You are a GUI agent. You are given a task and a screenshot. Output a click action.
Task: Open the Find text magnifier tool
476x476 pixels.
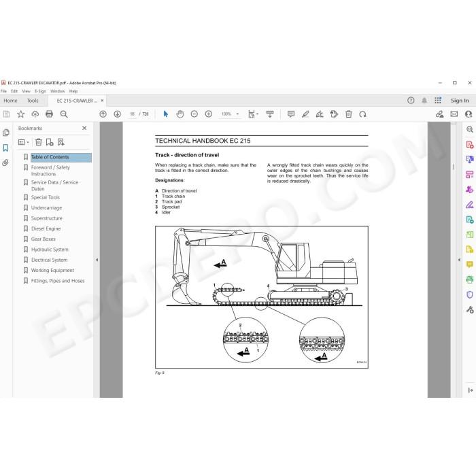(64, 114)
